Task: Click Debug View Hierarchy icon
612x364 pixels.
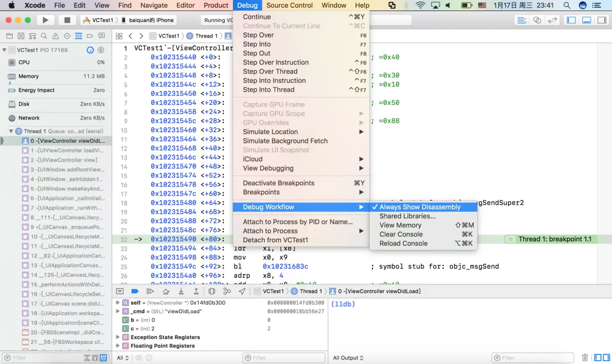Action: click(x=212, y=291)
